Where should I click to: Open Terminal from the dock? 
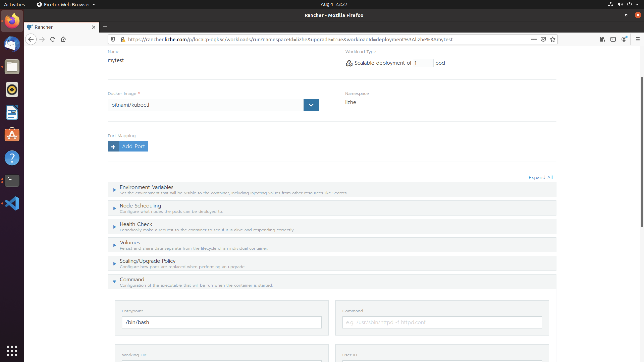[x=12, y=180]
